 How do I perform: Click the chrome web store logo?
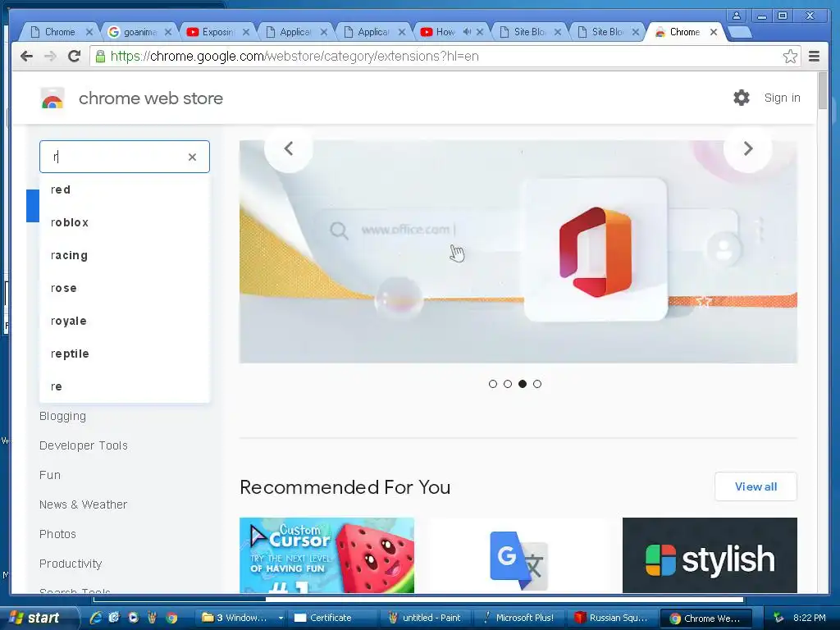coord(52,98)
